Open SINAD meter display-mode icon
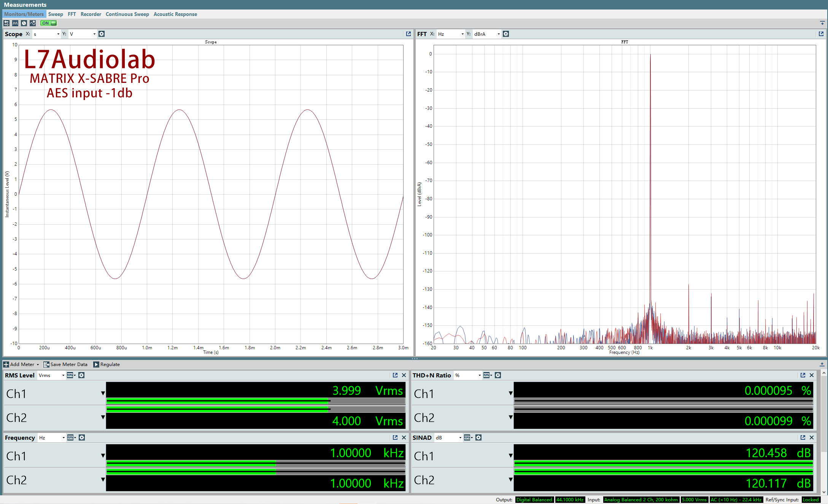Image resolution: width=828 pixels, height=504 pixels. [468, 437]
